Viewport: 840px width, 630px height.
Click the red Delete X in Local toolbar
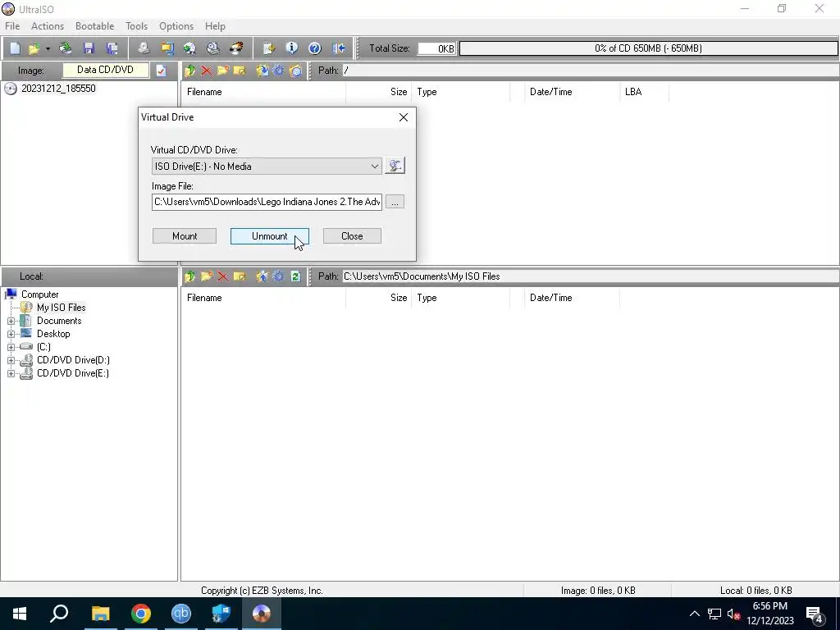223,276
